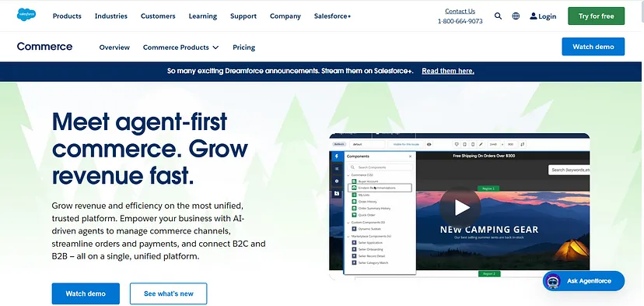Image resolution: width=644 pixels, height=306 pixels.
Task: Click the phone number 1-800-664-9073
Action: click(x=460, y=21)
